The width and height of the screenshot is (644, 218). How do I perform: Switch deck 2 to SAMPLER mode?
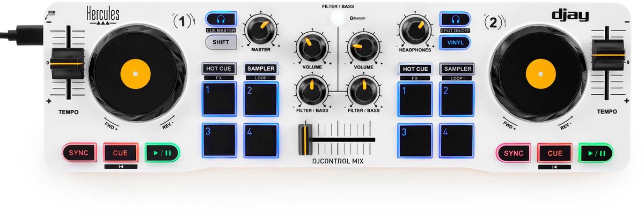pos(456,69)
